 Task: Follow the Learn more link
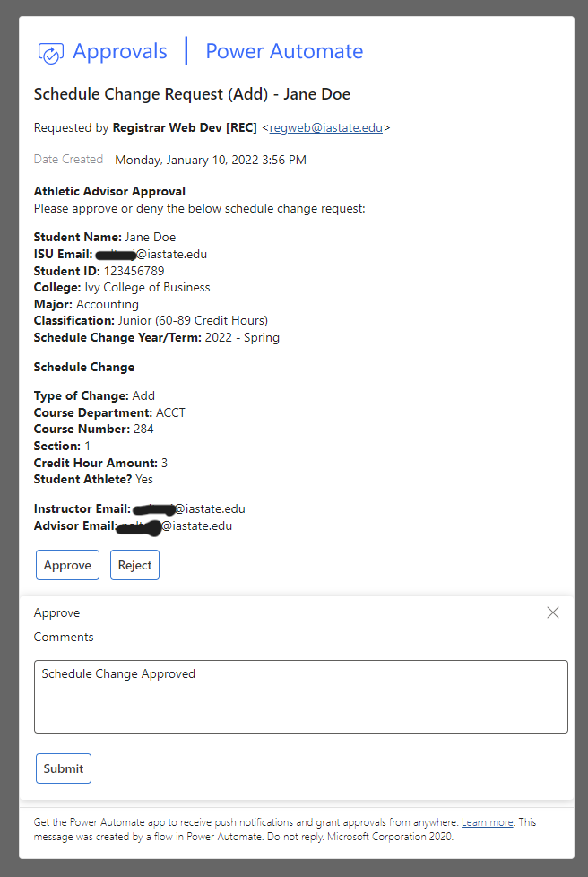point(488,822)
